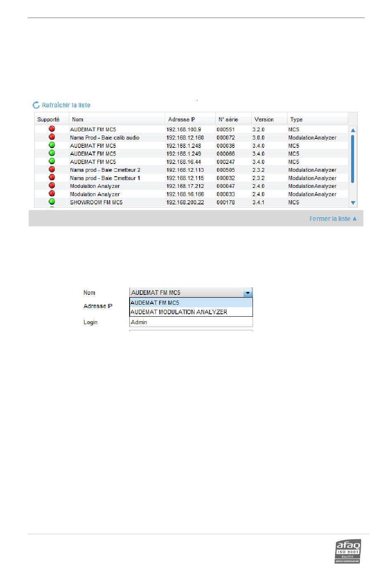
Task: Sort by the Adresse IP column header
Action: click(x=190, y=119)
